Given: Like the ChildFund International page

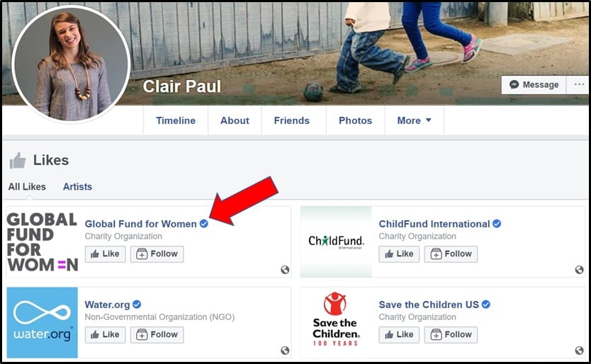Looking at the screenshot, I should coord(399,254).
